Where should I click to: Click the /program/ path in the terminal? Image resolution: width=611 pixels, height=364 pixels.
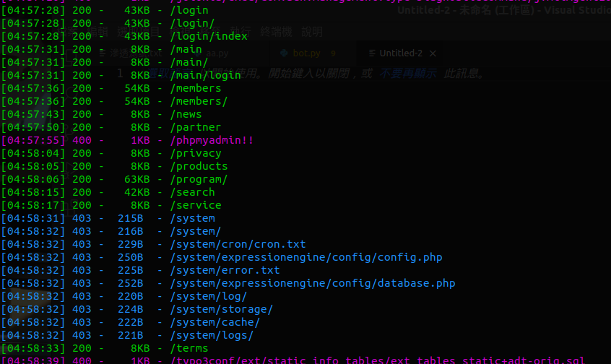pos(199,179)
